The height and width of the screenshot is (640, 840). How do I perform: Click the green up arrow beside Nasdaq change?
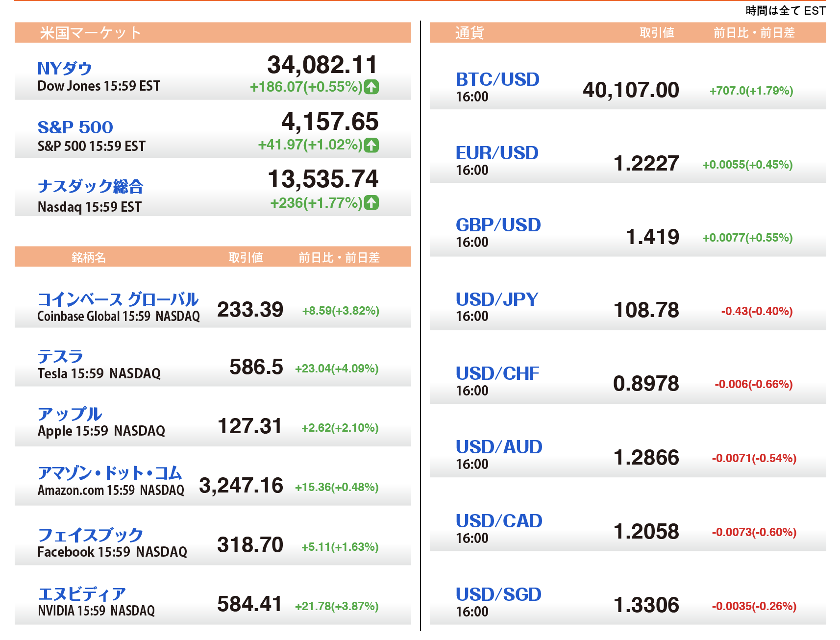(371, 202)
